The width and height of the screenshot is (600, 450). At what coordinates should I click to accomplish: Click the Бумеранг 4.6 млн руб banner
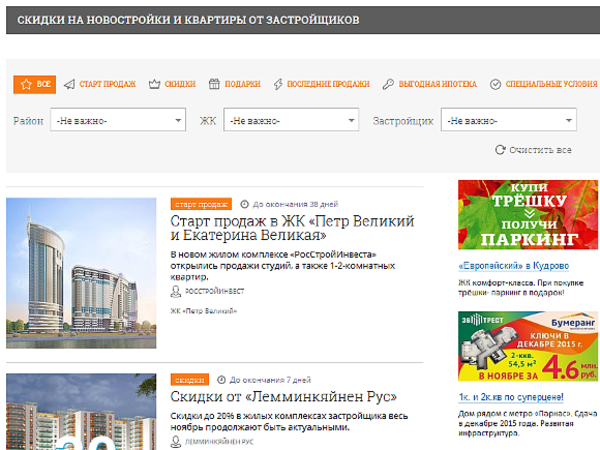[x=528, y=346]
